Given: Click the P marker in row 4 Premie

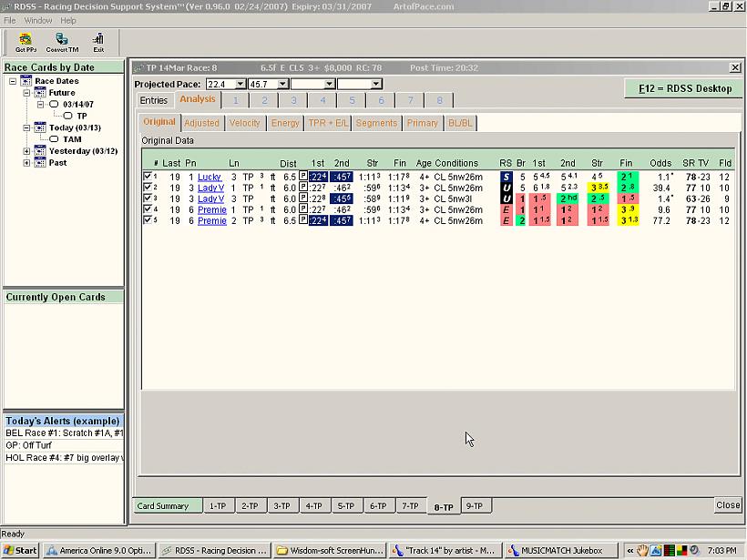Looking at the screenshot, I should point(303,209).
